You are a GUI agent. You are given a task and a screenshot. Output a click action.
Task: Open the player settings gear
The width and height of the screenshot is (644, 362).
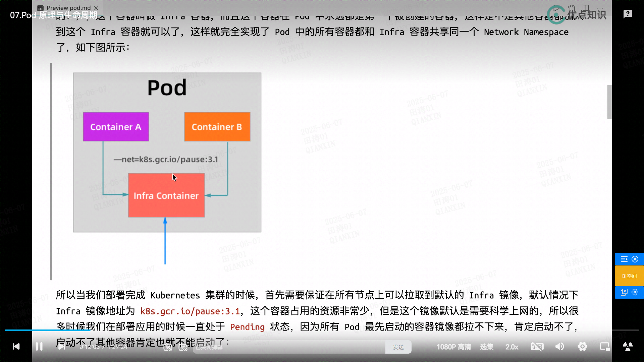[x=582, y=347]
